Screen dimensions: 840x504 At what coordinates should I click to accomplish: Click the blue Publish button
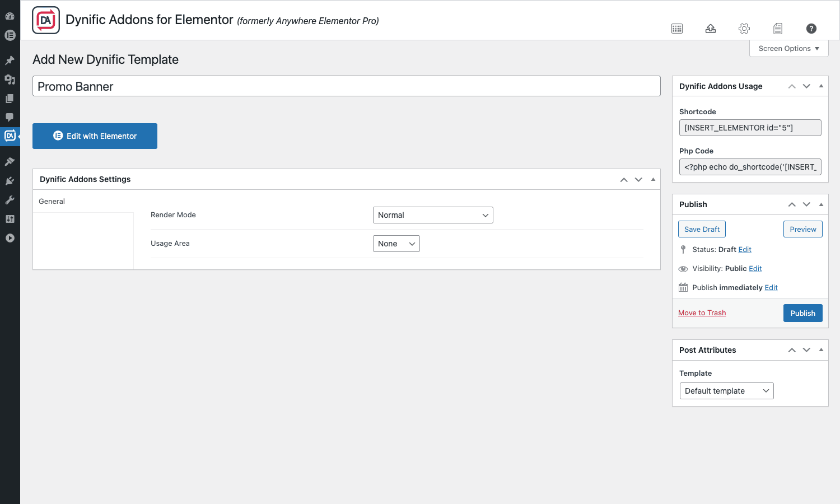click(x=803, y=313)
